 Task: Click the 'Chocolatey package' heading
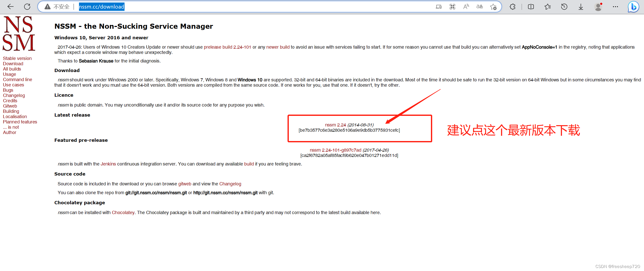[79, 202]
